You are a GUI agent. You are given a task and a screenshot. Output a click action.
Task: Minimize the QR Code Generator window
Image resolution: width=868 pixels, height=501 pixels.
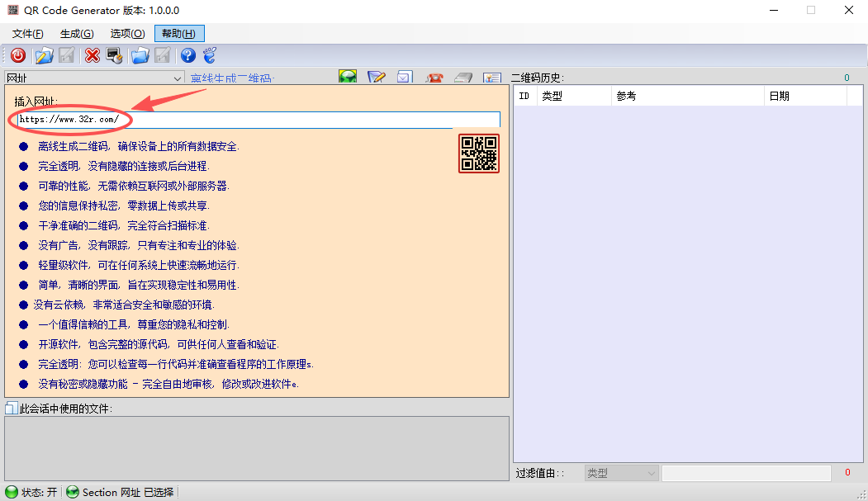(x=774, y=11)
